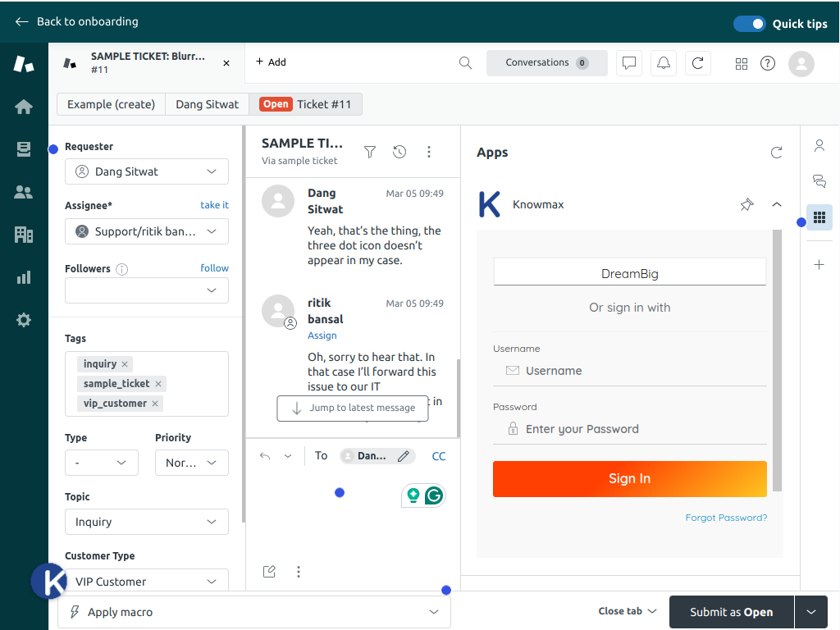
Task: Follow the Forgot Password? link
Action: 726,518
